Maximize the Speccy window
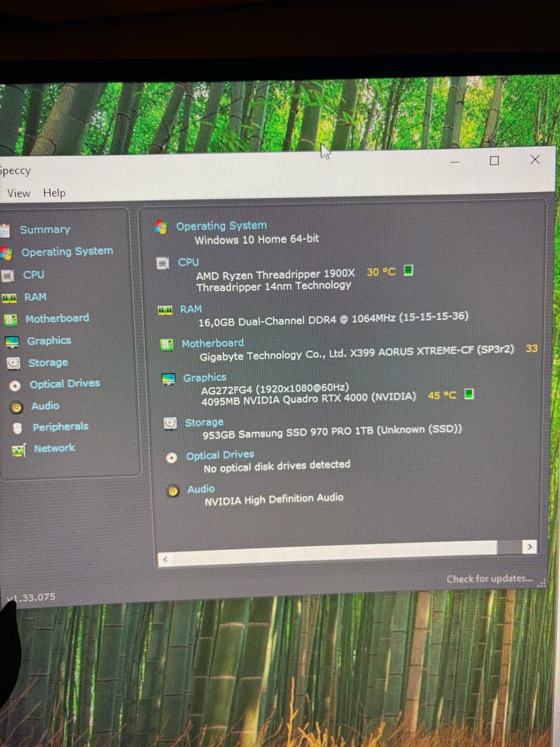 [495, 160]
